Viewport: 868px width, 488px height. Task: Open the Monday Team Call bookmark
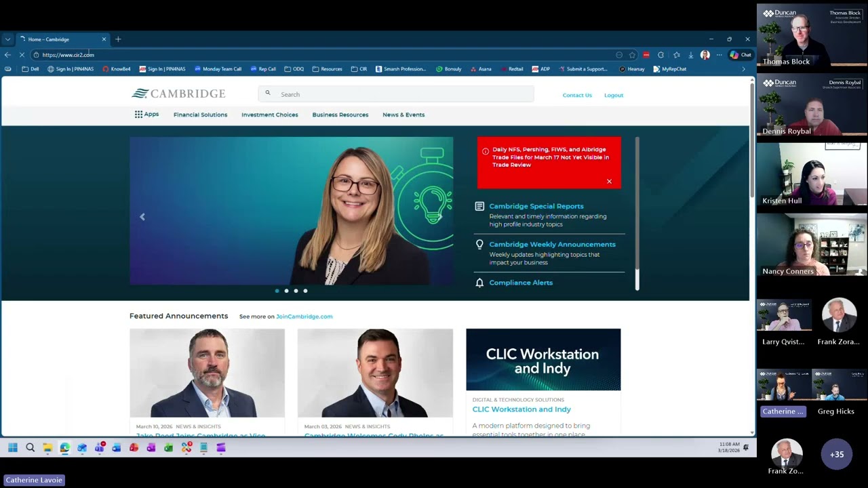coord(218,69)
